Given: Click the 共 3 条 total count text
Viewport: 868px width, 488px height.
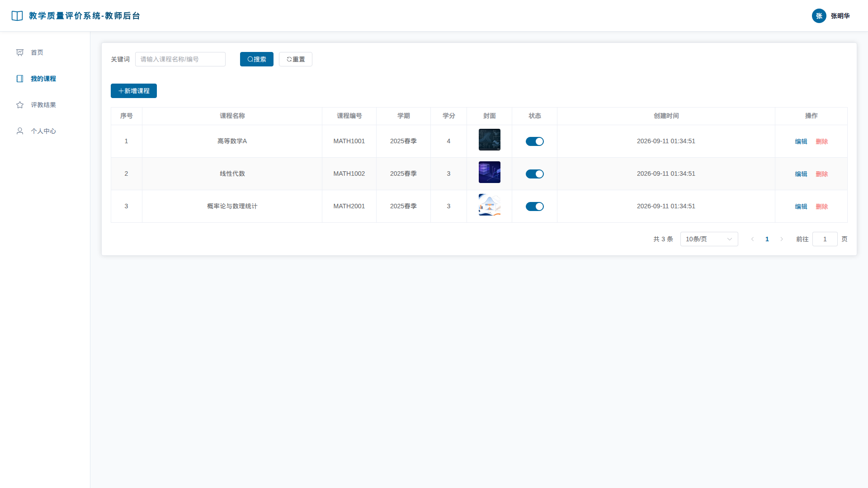Looking at the screenshot, I should pos(663,239).
